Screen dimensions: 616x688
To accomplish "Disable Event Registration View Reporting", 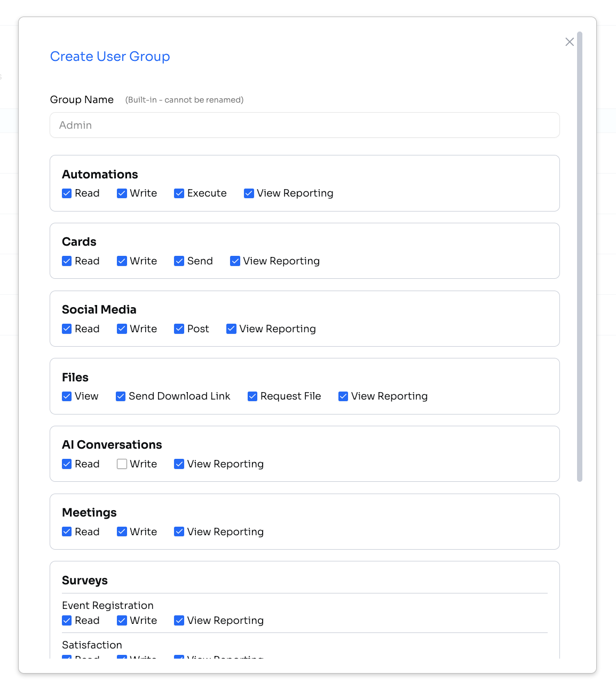I will tap(179, 620).
